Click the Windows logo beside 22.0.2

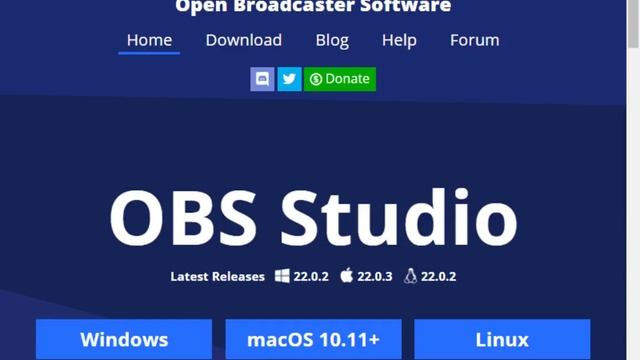coord(282,276)
